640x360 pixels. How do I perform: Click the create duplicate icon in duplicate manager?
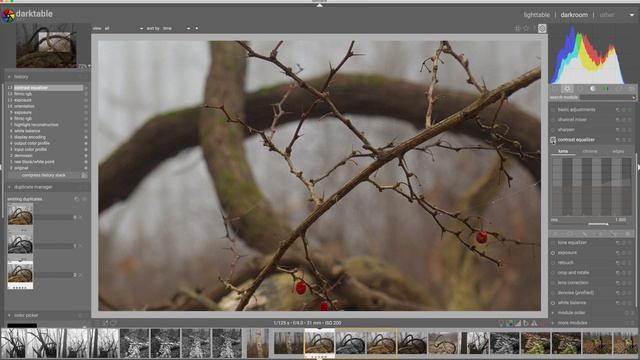[76, 199]
